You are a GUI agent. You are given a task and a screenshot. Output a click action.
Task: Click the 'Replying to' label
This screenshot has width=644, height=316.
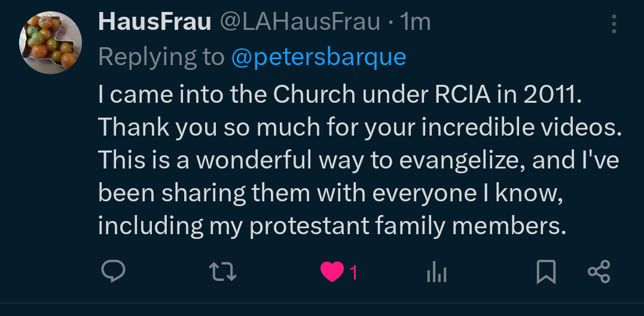pos(160,57)
